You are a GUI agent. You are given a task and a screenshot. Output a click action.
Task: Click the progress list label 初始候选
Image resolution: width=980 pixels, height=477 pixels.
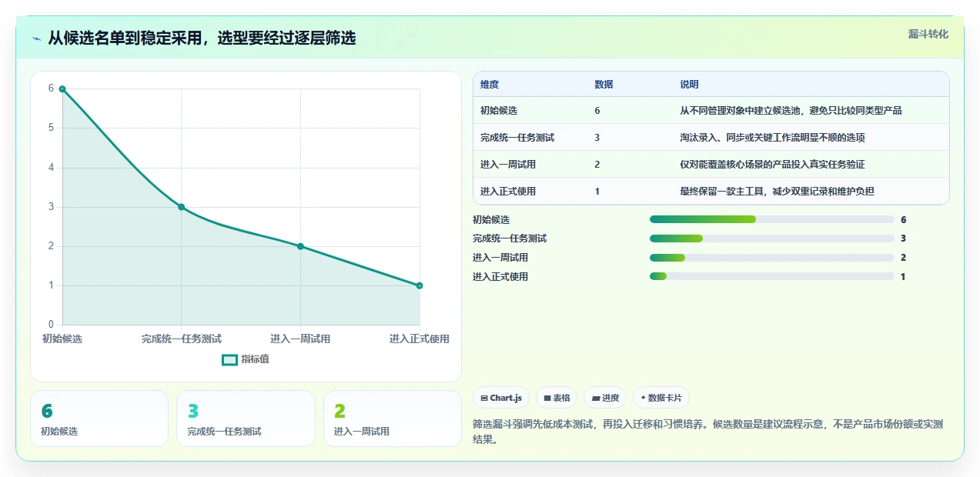tap(491, 220)
